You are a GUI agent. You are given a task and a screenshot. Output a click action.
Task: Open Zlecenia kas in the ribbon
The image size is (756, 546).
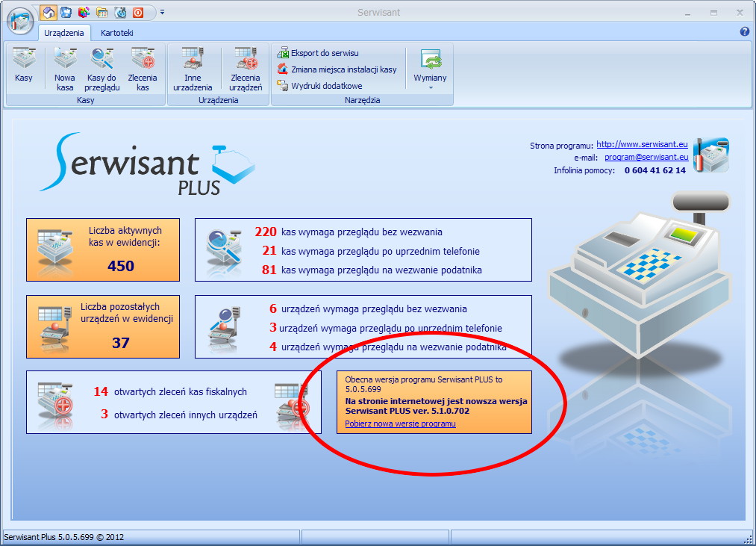[x=143, y=69]
